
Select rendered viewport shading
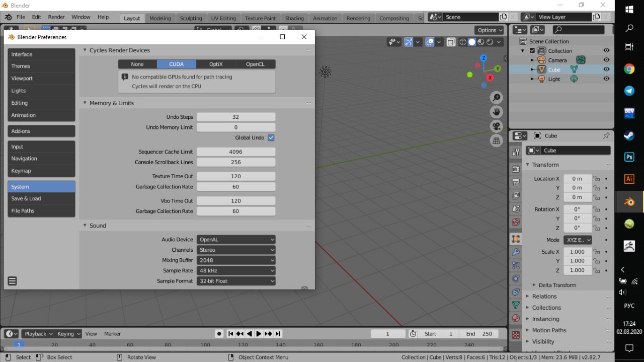(x=490, y=42)
